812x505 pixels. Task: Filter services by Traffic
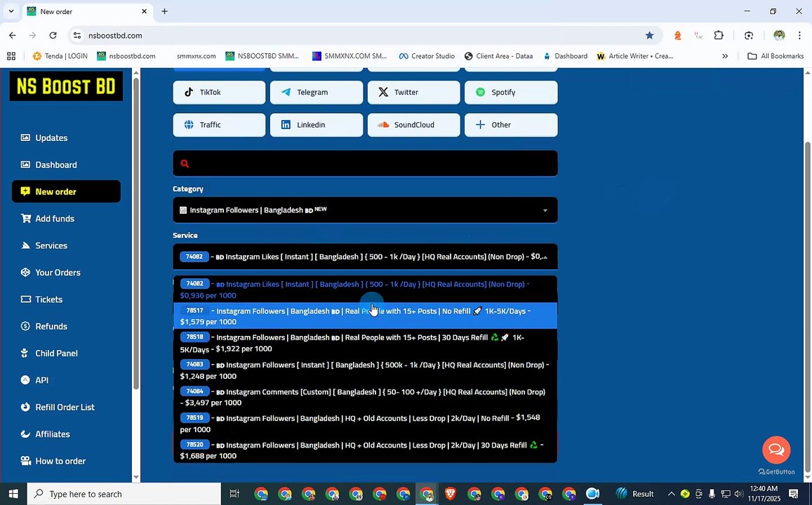(x=219, y=125)
